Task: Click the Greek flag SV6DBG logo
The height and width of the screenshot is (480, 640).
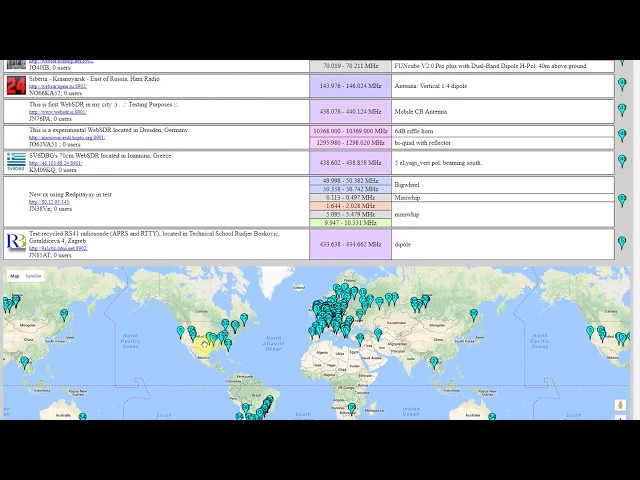Action: 16,162
